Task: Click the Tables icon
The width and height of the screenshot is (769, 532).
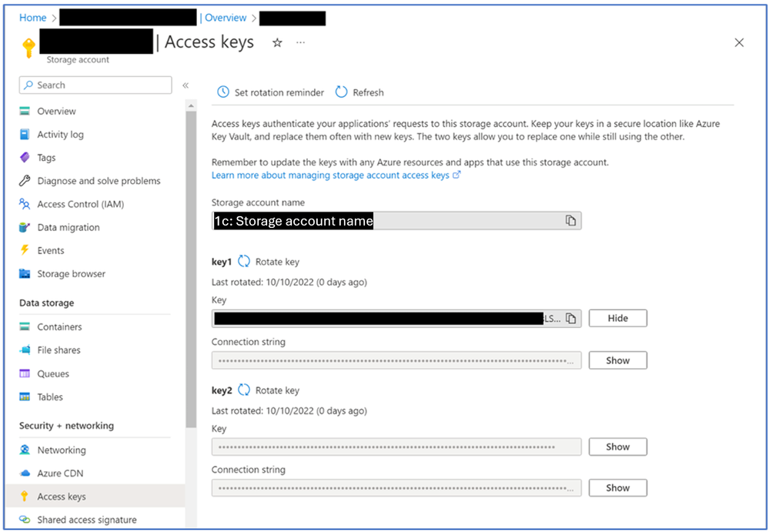Action: 25,396
